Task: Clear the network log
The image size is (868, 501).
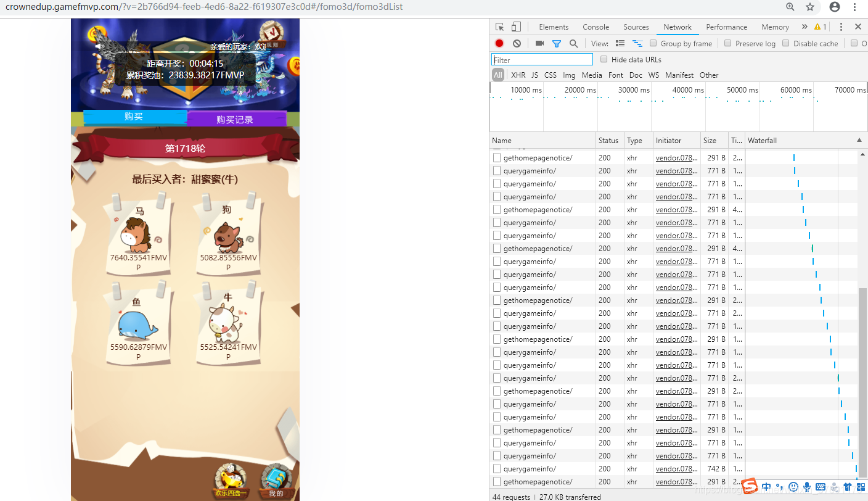Action: click(x=517, y=43)
